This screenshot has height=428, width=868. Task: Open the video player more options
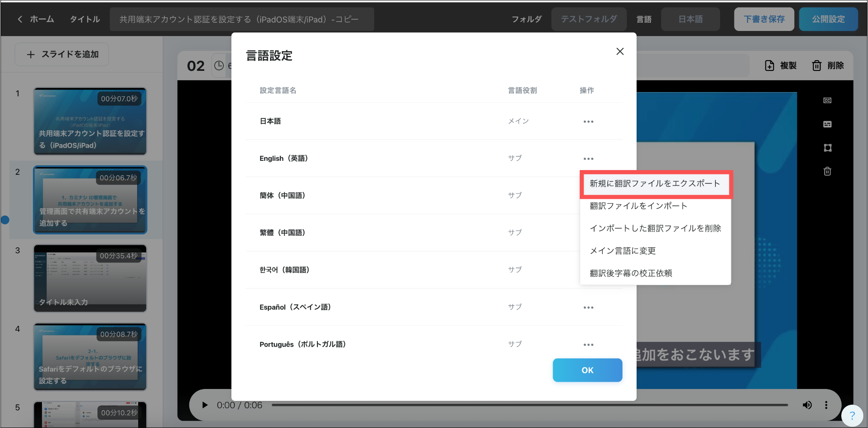[826, 405]
